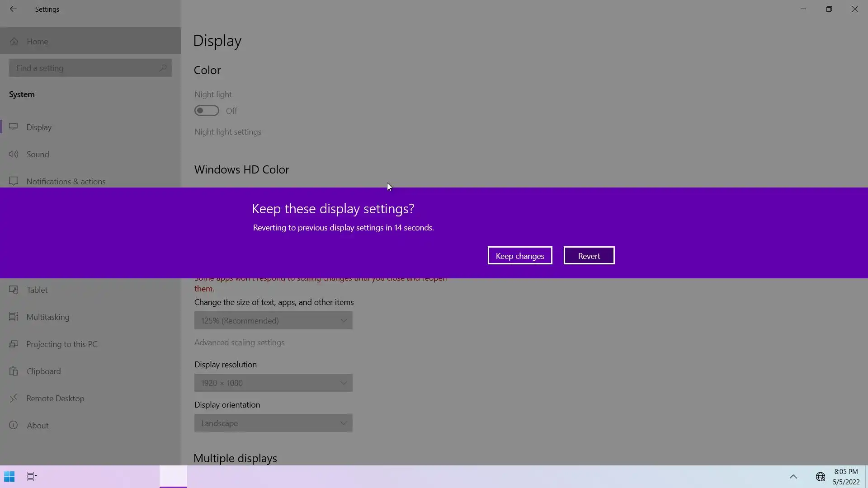This screenshot has width=868, height=488.
Task: Open the Display orientation Landscape dropdown
Action: (273, 423)
